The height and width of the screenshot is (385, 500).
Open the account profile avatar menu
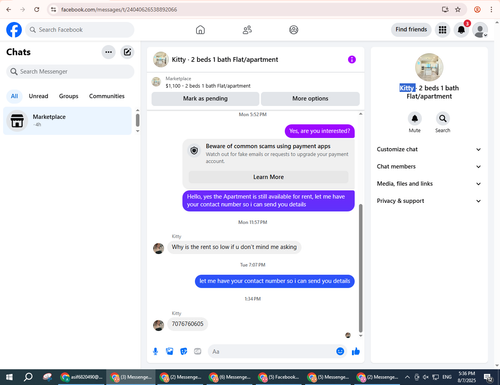(x=480, y=30)
